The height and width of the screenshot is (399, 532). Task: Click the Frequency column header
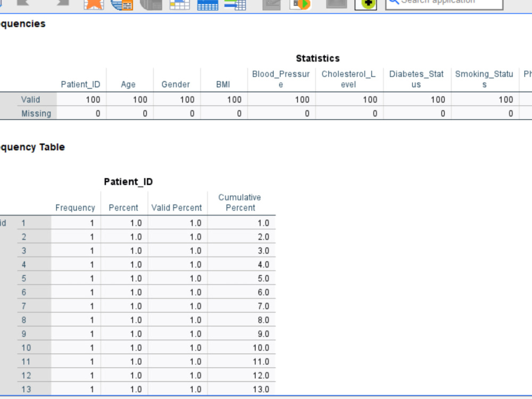click(x=75, y=208)
